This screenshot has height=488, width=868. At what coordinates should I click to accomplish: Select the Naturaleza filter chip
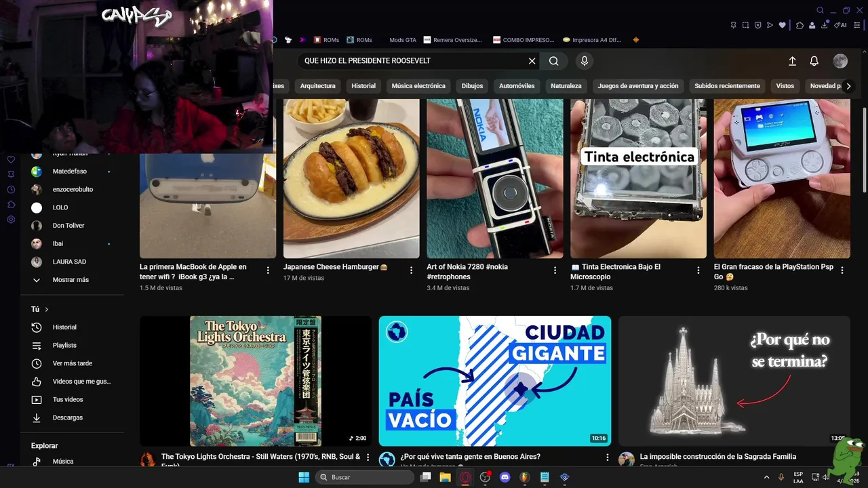click(566, 86)
